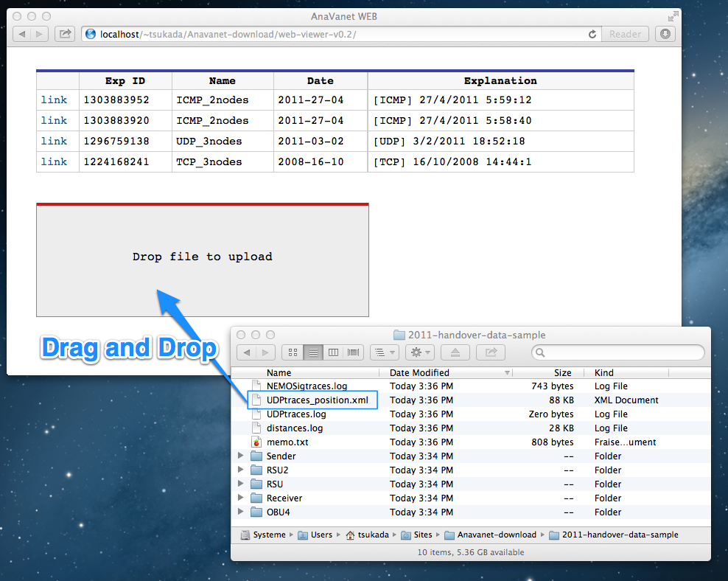Expand the Sender folder
Screen dimensions: 728x581
[x=241, y=456]
